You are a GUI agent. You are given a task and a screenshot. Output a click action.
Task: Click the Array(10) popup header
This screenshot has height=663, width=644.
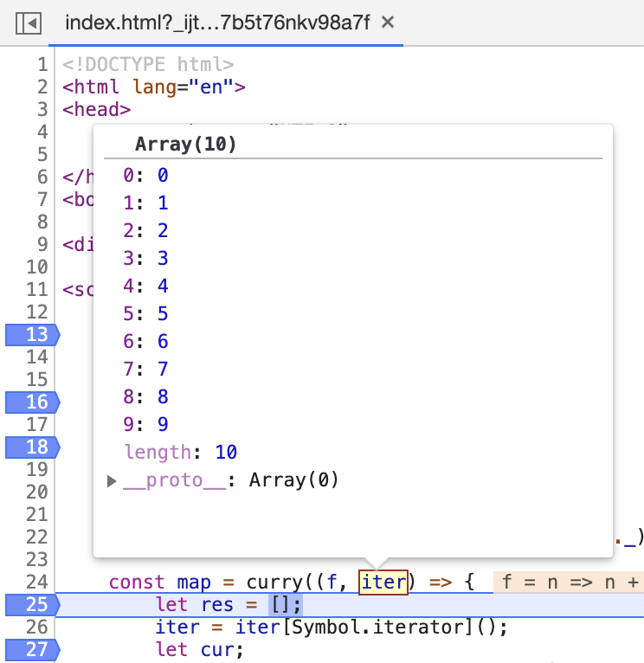[x=185, y=145]
